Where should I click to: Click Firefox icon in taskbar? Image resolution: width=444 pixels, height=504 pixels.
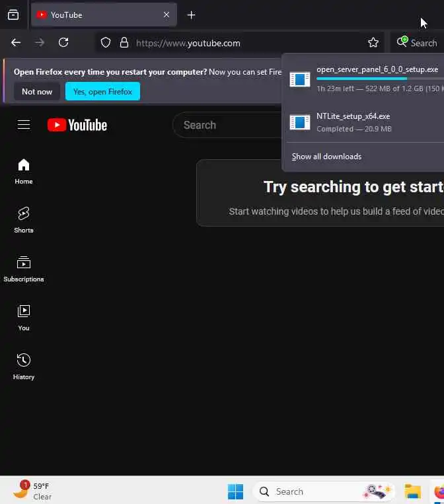click(x=439, y=491)
